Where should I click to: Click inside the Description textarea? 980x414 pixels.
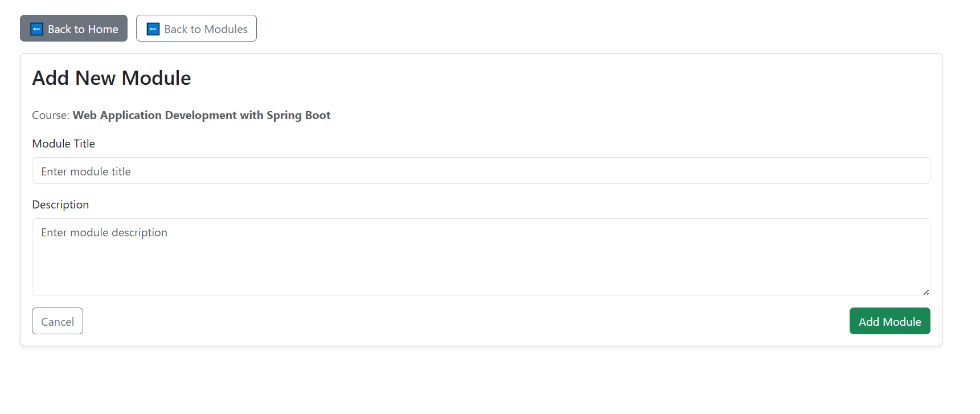[x=481, y=256]
